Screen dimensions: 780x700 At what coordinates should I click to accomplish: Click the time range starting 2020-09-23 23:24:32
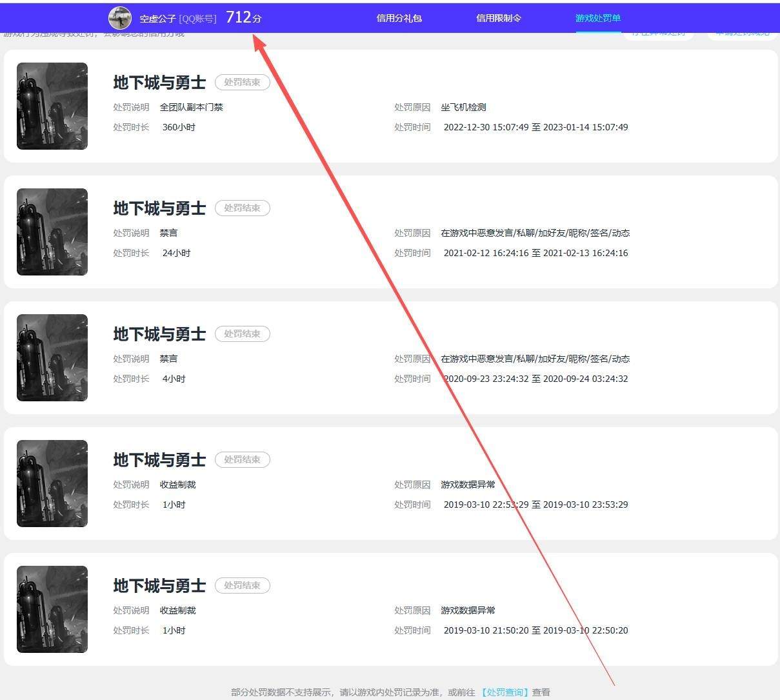click(x=535, y=379)
